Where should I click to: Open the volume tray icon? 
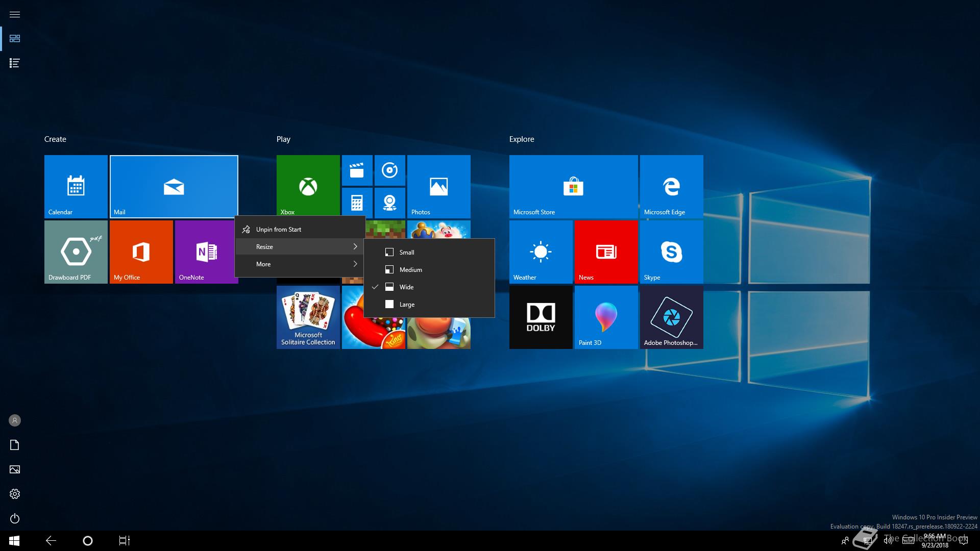[888, 541]
